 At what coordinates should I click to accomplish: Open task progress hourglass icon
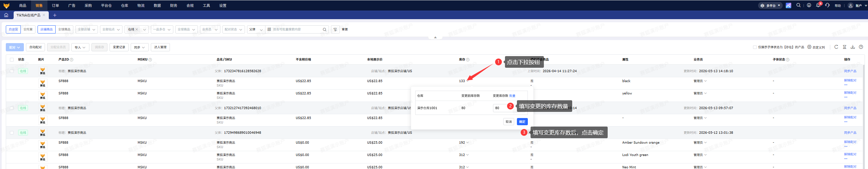coord(844,47)
